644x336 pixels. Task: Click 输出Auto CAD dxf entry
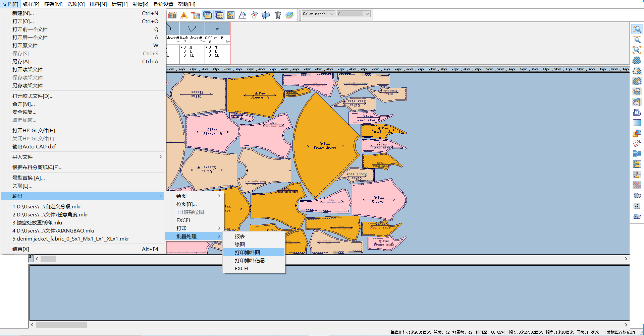coord(83,147)
